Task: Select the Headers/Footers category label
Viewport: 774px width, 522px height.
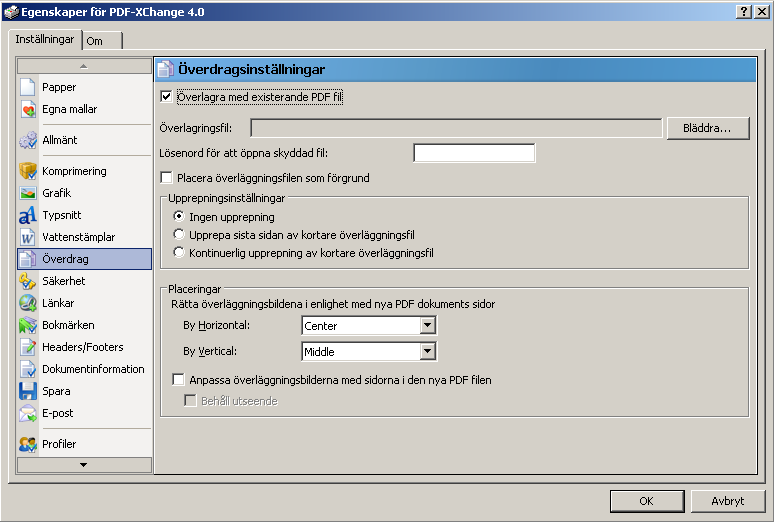Action: [83, 347]
